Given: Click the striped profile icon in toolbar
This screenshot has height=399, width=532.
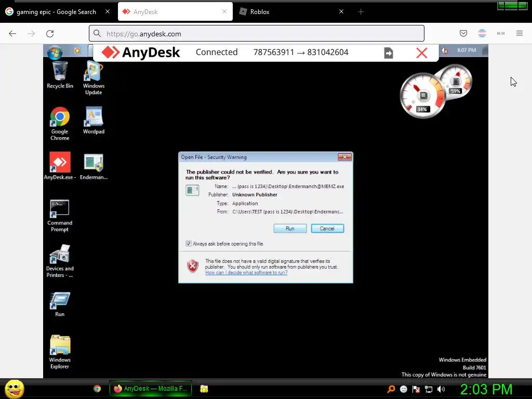Looking at the screenshot, I should point(482,33).
